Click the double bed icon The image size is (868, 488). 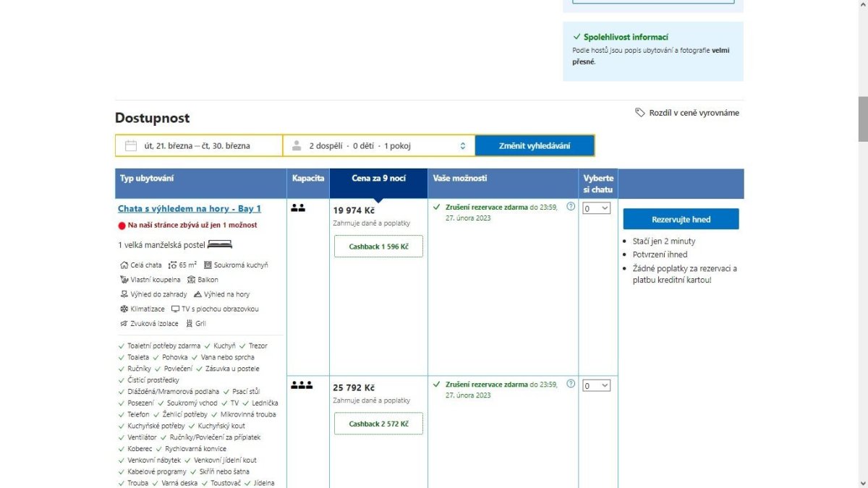point(220,245)
